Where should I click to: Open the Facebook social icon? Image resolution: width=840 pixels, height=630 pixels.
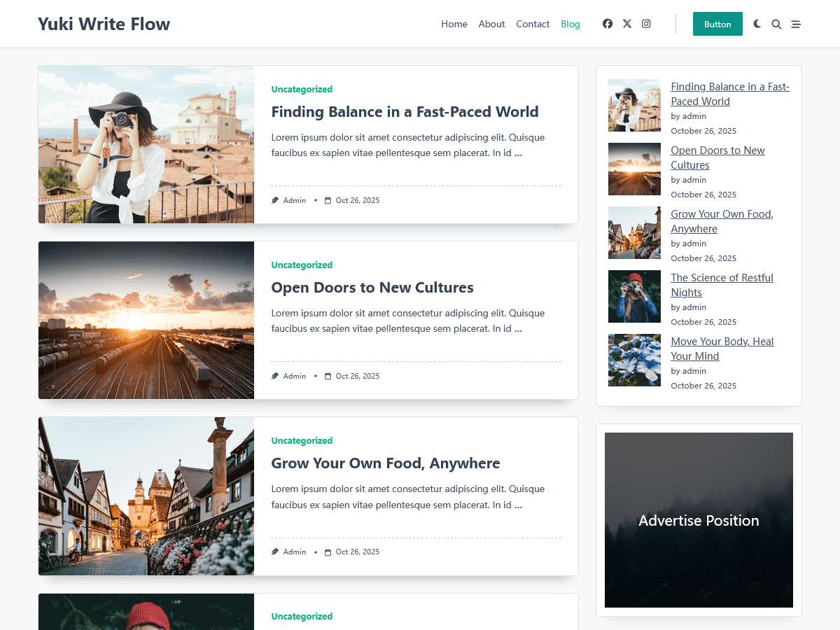[x=607, y=23]
